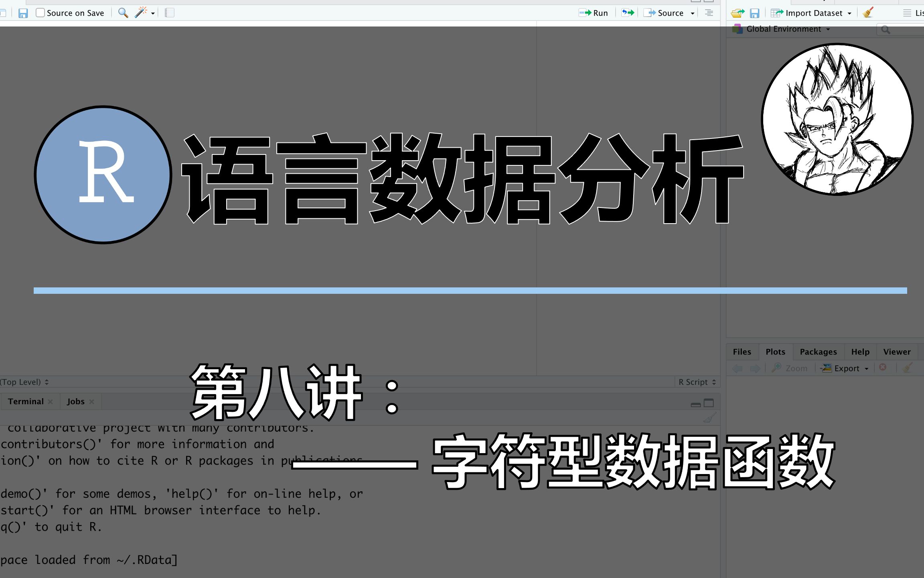Click the Run button to execute script
The width and height of the screenshot is (924, 578).
tap(594, 12)
